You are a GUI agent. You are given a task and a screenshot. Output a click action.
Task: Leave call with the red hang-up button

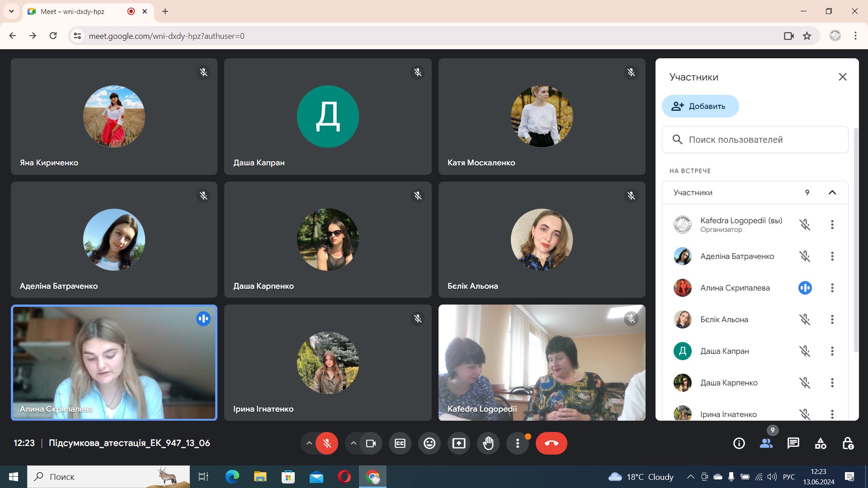pyautogui.click(x=552, y=443)
